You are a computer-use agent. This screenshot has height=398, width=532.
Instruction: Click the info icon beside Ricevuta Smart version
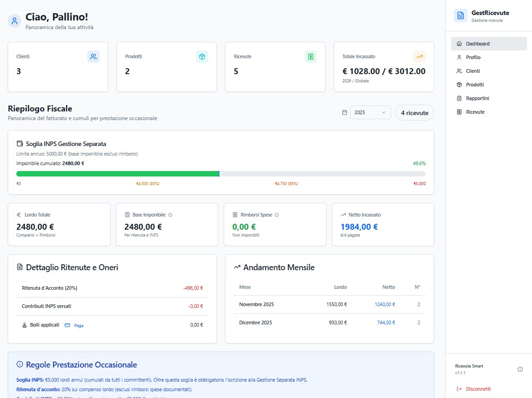coord(520,369)
